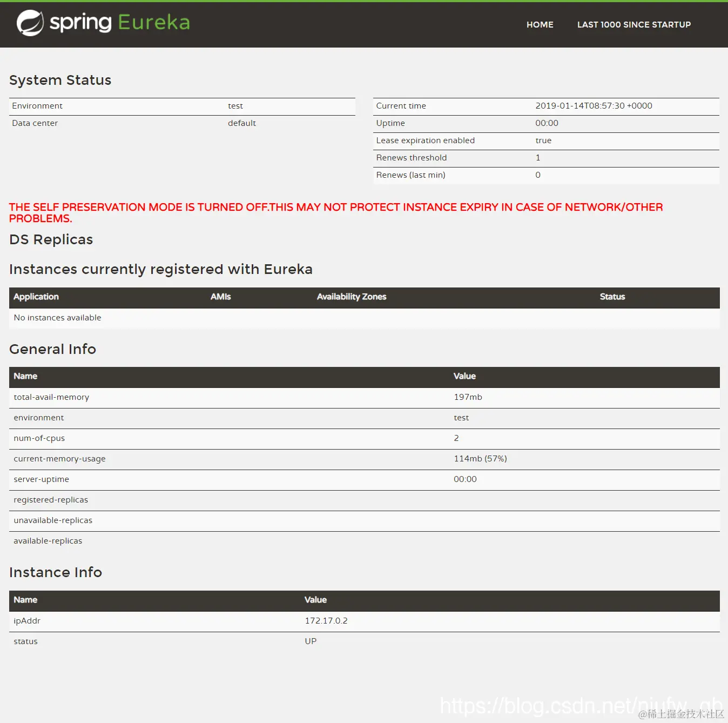Viewport: 728px width, 723px height.
Task: Select the 197mb memory value
Action: (468, 397)
